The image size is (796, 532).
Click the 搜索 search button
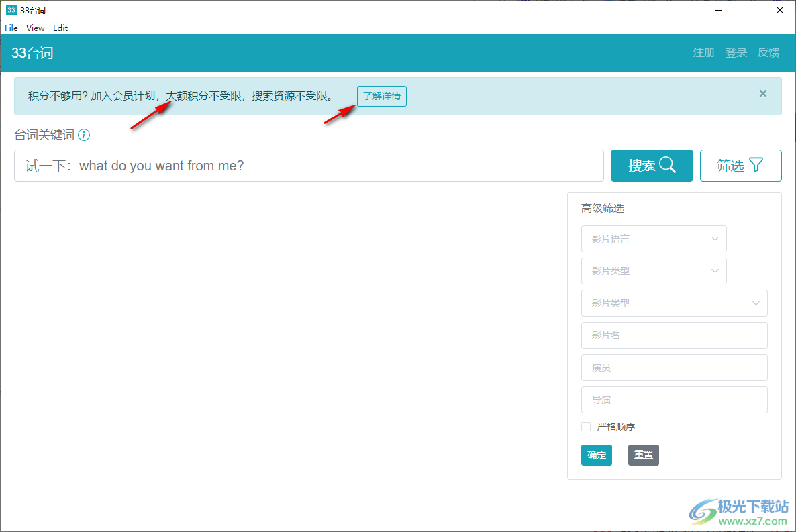pos(652,166)
